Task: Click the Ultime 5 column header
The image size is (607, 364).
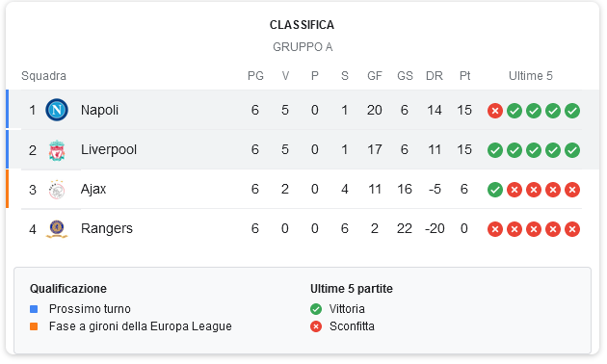Action: tap(530, 76)
